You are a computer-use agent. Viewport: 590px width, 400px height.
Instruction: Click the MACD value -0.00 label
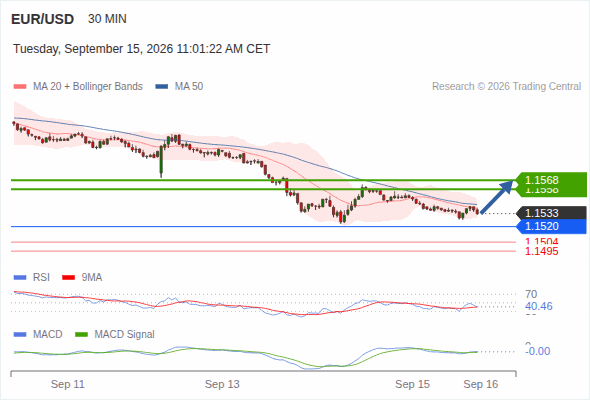tap(538, 351)
